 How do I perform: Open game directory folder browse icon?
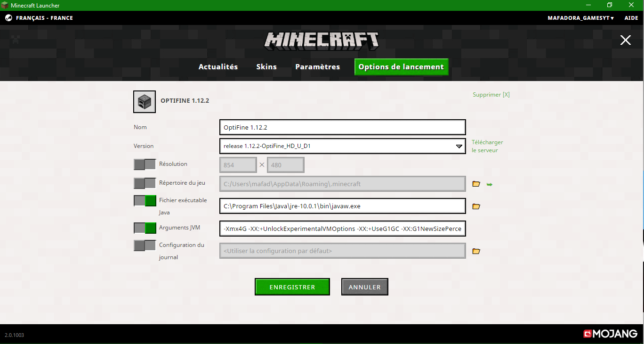coord(476,184)
